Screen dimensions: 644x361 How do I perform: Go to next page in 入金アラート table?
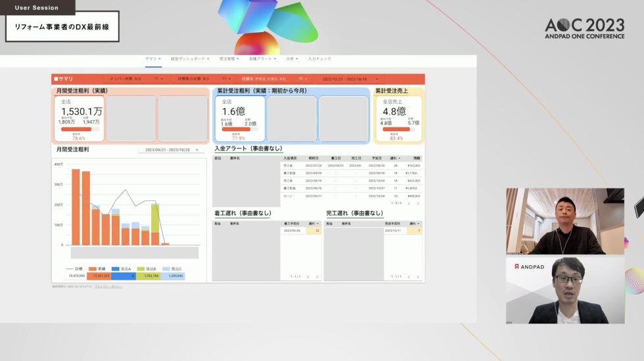418,203
